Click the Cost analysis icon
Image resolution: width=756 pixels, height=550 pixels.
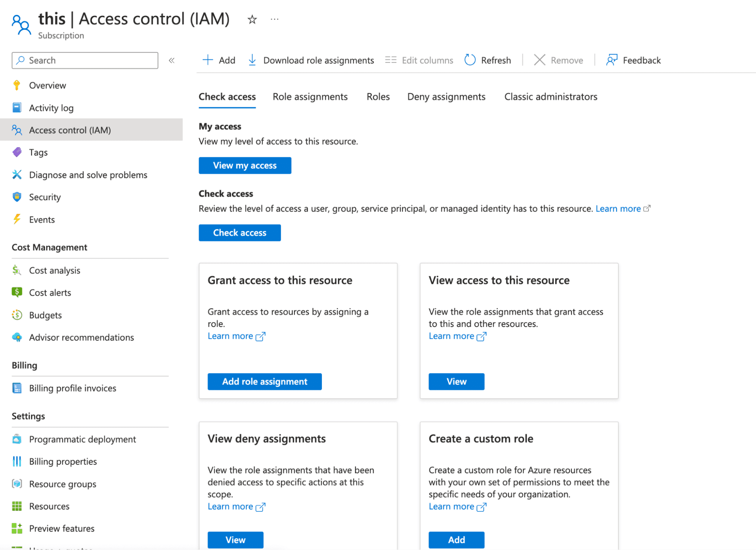tap(17, 270)
